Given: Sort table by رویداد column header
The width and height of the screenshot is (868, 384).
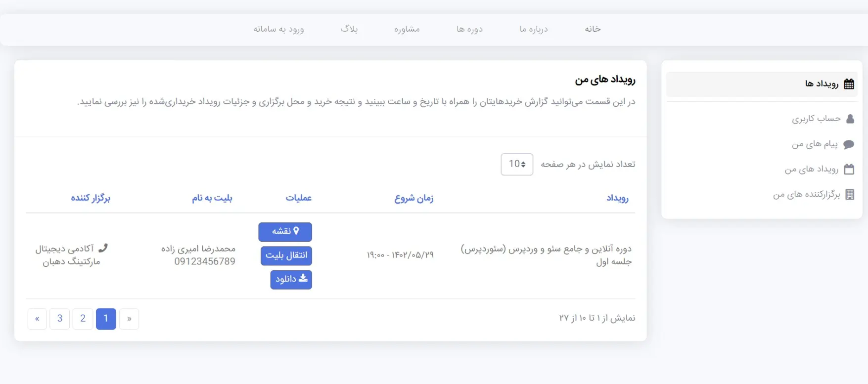Looking at the screenshot, I should (x=617, y=198).
